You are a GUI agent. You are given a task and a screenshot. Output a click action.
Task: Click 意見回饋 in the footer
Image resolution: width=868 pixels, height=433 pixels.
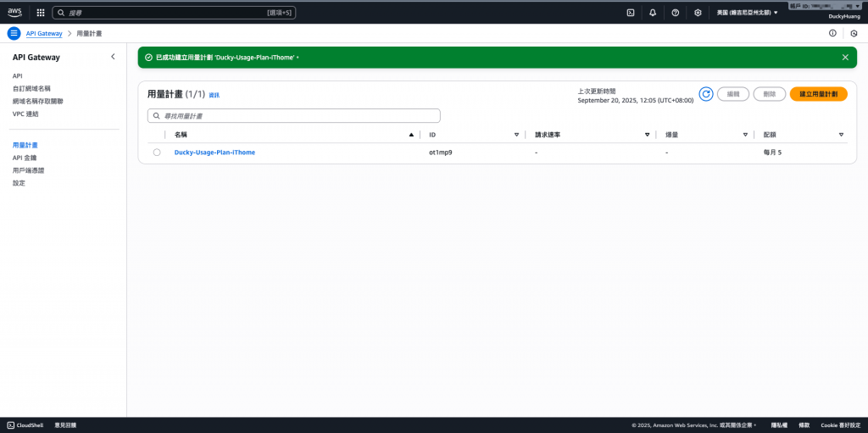(x=65, y=425)
